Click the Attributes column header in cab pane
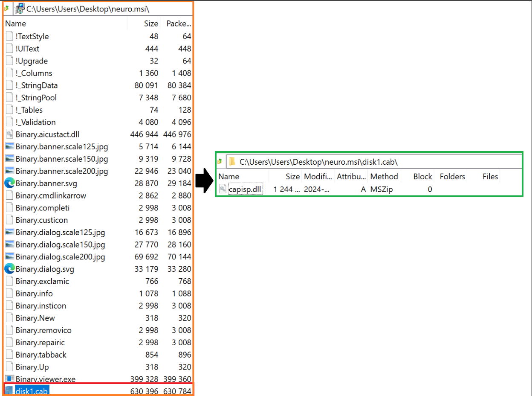The image size is (532, 396). pyautogui.click(x=351, y=176)
